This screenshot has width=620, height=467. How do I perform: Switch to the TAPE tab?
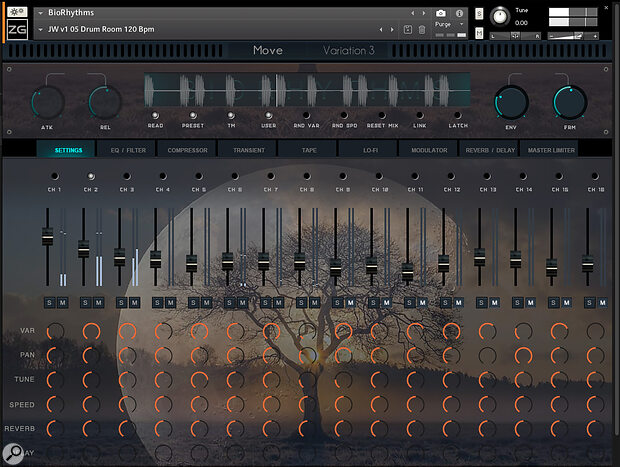[308, 150]
